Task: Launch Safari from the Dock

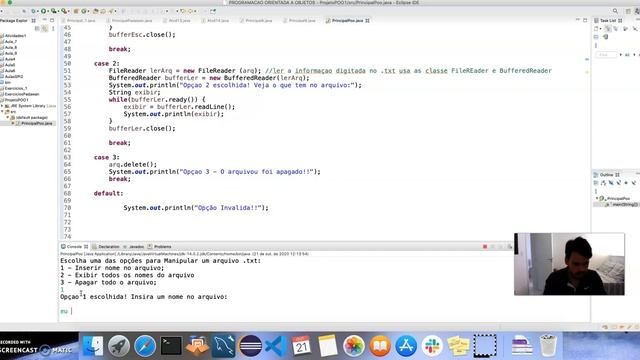Action: (x=145, y=346)
